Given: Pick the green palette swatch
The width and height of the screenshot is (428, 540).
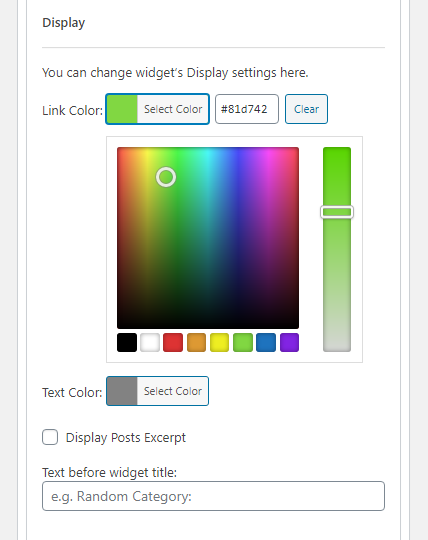Looking at the screenshot, I should click(243, 342).
